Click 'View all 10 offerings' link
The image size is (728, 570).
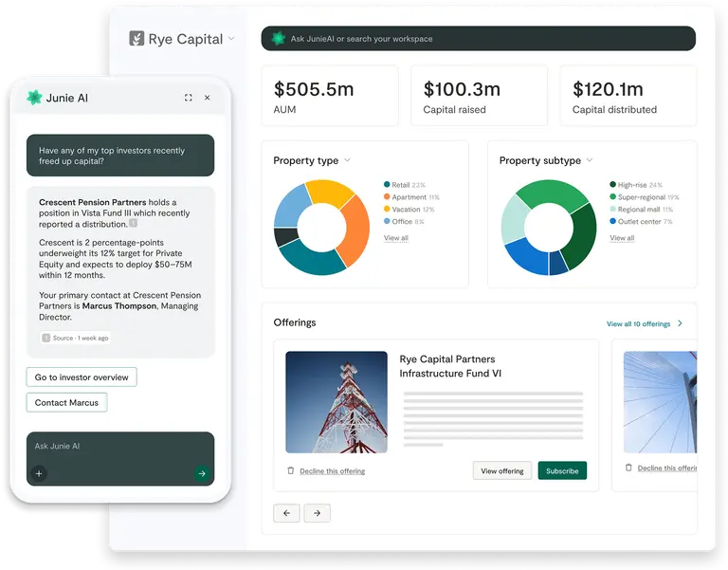tap(638, 323)
